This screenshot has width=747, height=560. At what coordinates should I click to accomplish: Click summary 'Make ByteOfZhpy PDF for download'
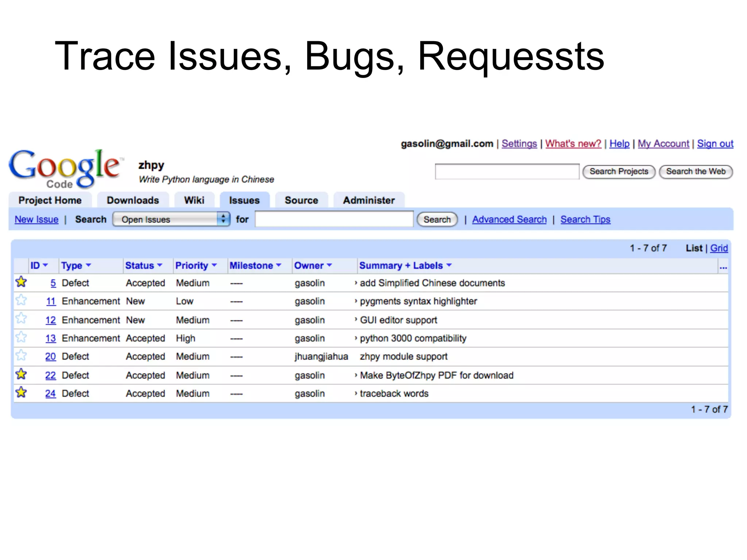pyautogui.click(x=437, y=376)
